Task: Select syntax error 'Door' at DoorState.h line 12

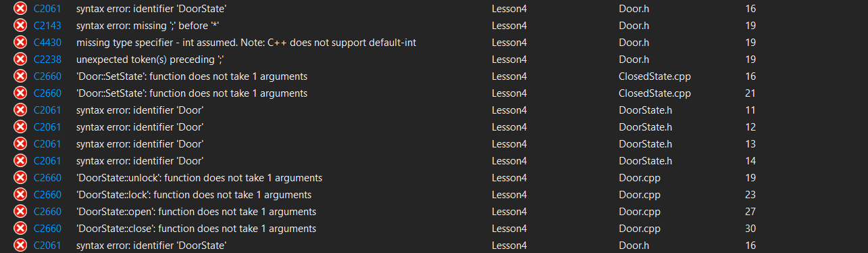Action: pos(140,127)
